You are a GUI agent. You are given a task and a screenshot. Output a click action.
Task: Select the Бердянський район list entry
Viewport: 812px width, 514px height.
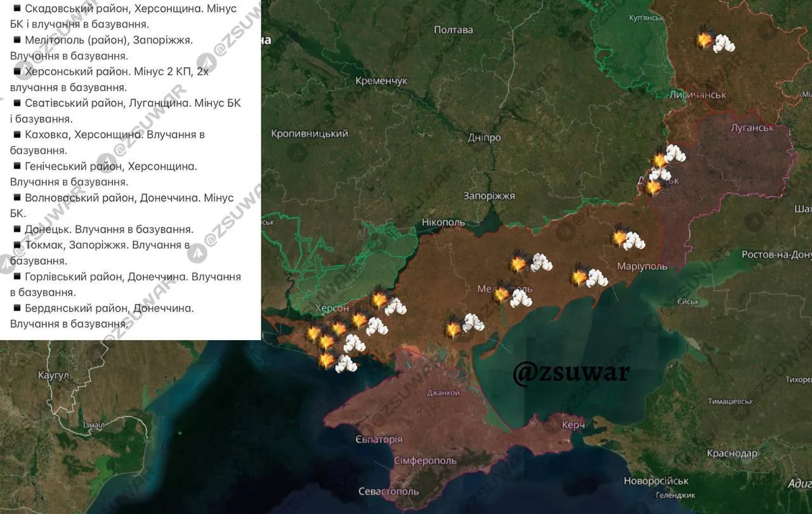click(x=109, y=308)
